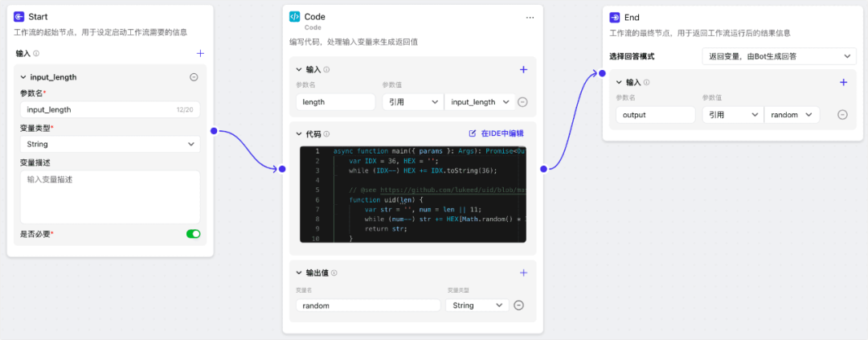Show info tooltip beside 输出值 label
This screenshot has height=340, width=868.
[334, 273]
